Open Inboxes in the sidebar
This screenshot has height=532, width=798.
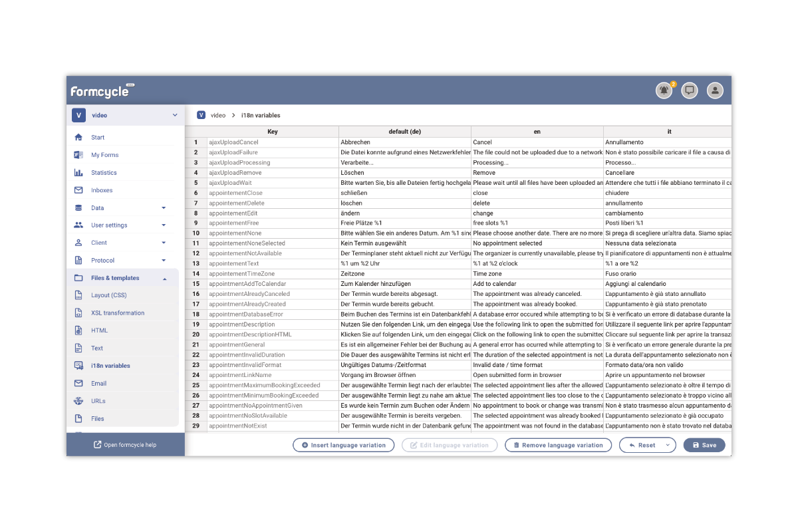[x=102, y=190]
